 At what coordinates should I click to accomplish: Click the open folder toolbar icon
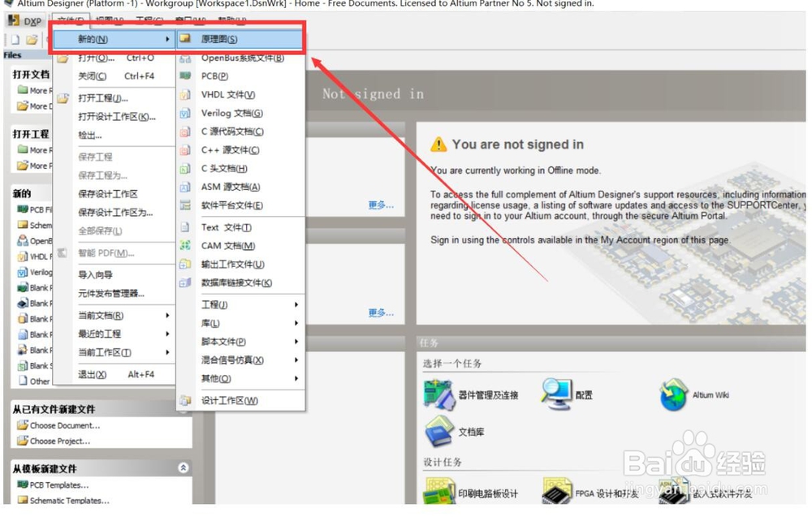[32, 39]
